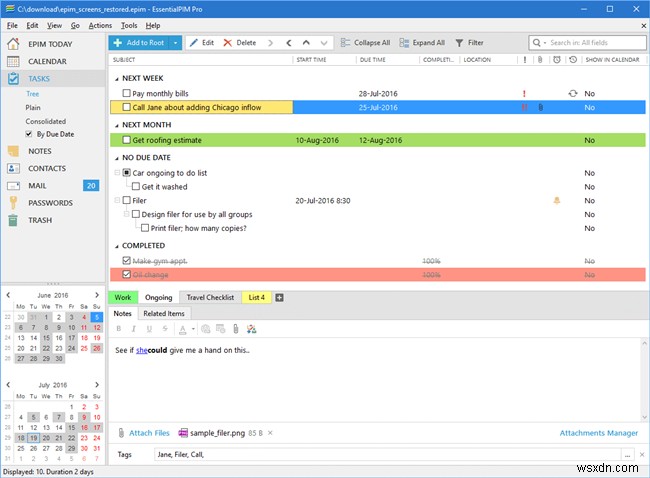
Task: Click the Search in All fields box
Action: click(x=587, y=42)
